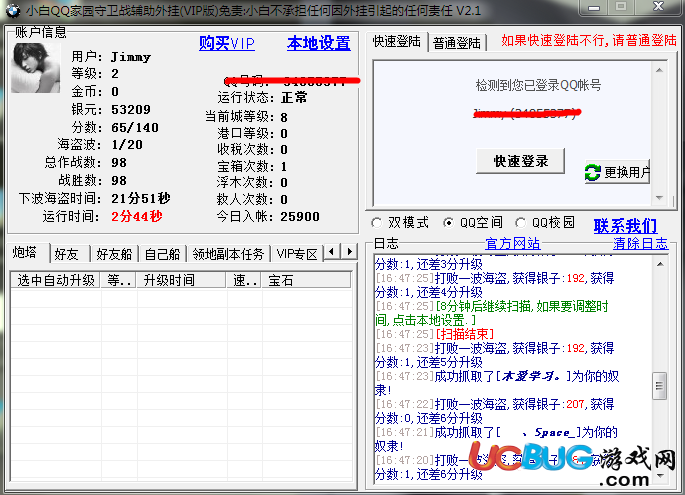Screen dimensions: 685x495
Task: Close the 小白QQ家园守卫战 window
Action: pos(658,7)
